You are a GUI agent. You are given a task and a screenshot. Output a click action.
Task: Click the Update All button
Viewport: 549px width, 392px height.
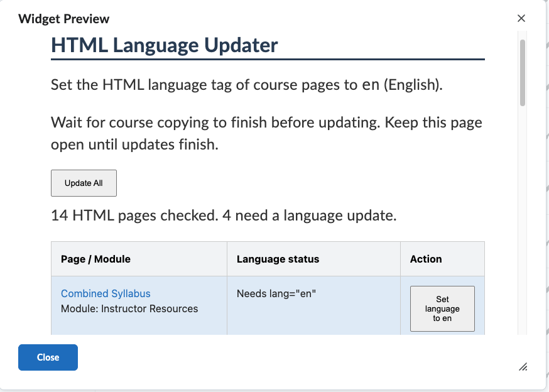[84, 183]
